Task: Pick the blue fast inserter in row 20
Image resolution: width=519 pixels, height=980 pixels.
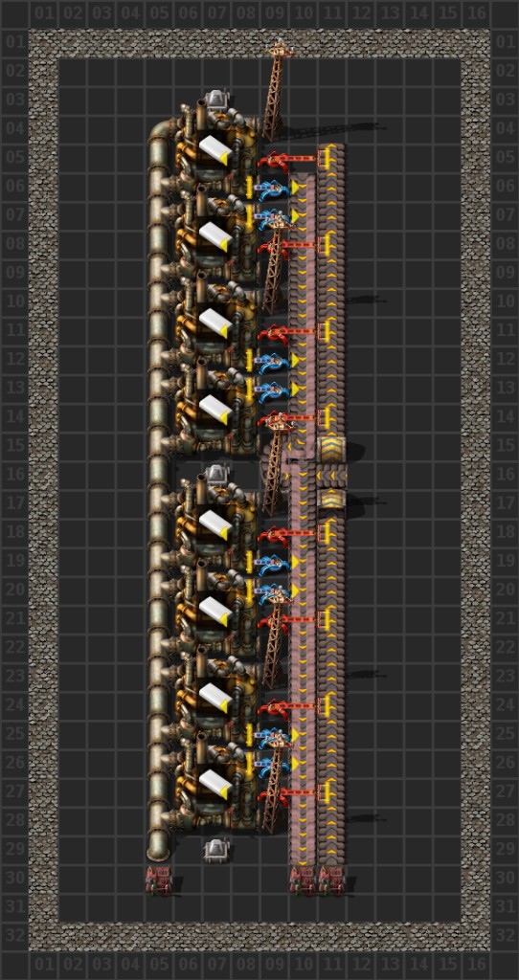Action: coord(273,591)
